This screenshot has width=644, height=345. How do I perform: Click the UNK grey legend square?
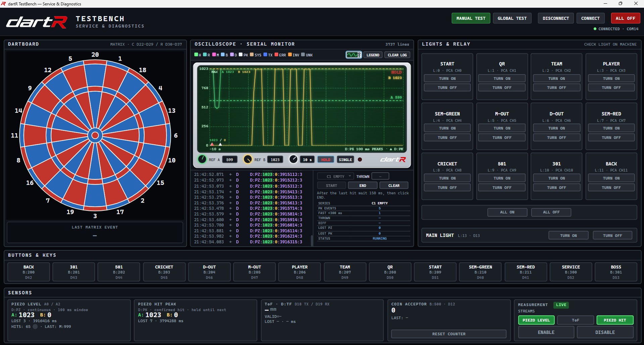click(303, 55)
